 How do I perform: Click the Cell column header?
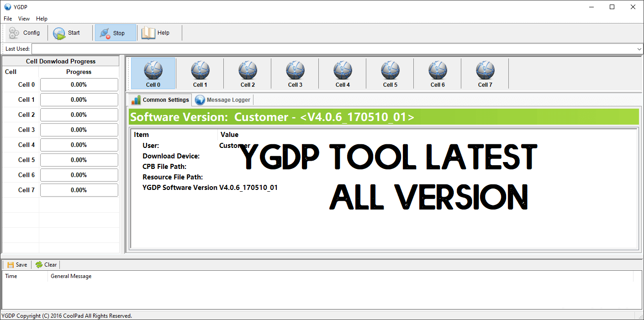(x=21, y=72)
